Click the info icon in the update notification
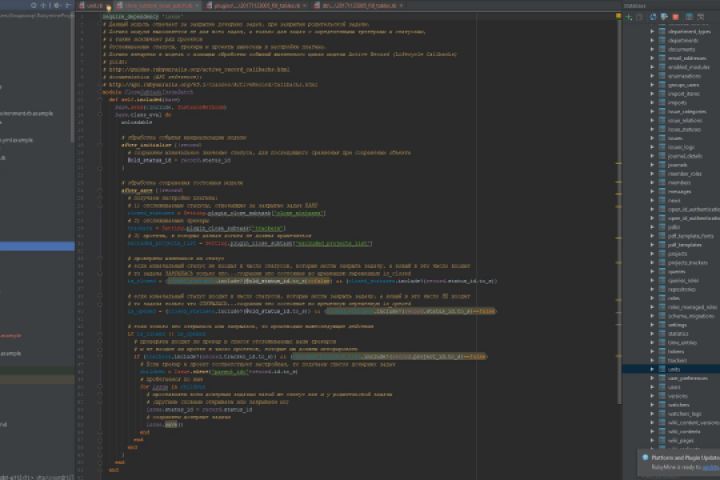 coord(645,457)
